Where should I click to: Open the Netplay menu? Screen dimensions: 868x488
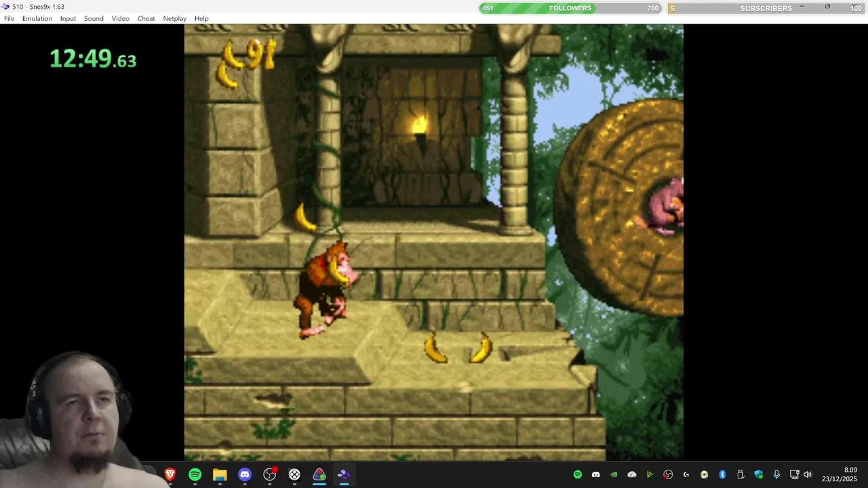click(x=174, y=18)
